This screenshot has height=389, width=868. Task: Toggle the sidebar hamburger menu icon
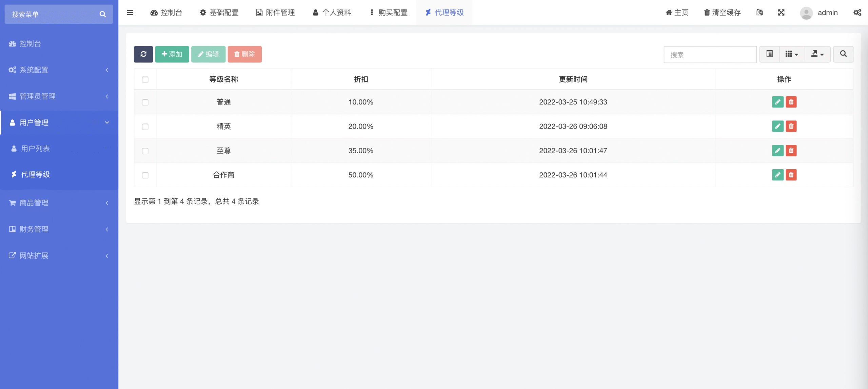pos(130,13)
